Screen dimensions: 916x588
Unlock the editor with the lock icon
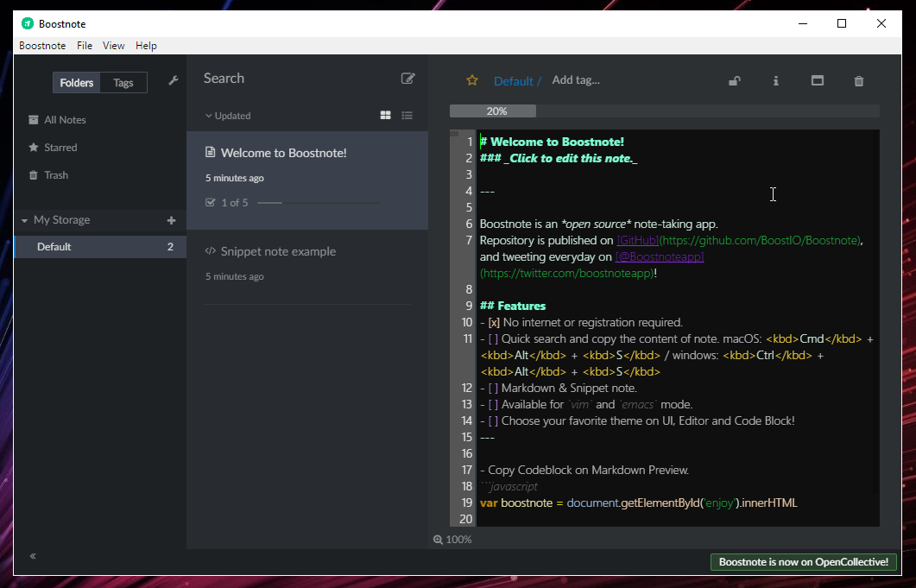point(735,80)
